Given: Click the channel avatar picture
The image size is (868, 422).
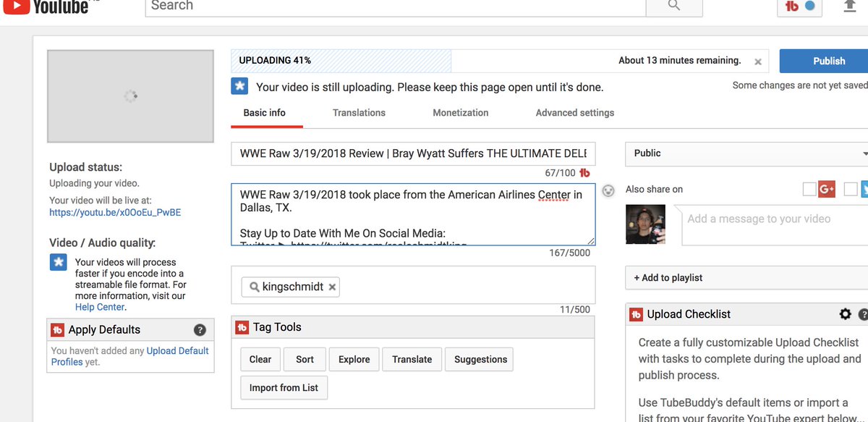Looking at the screenshot, I should pyautogui.click(x=645, y=225).
